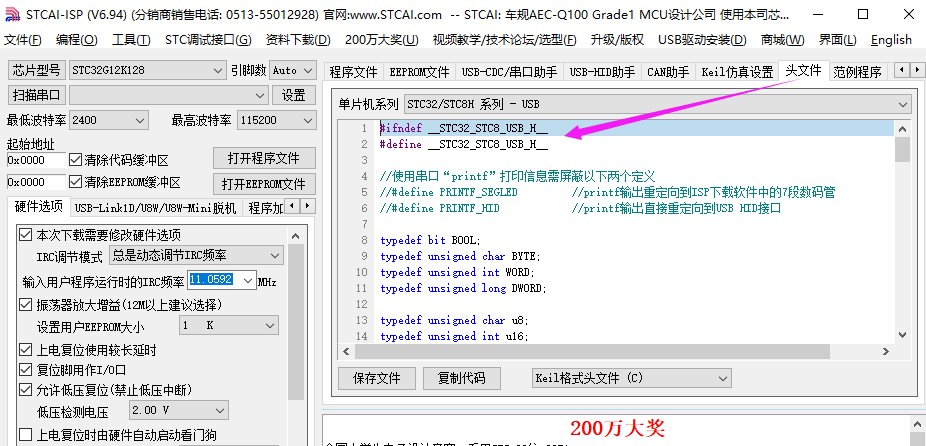Click the STCAI-ISP app icon in title bar
Viewport: 926px width, 446px height.
click(x=12, y=15)
